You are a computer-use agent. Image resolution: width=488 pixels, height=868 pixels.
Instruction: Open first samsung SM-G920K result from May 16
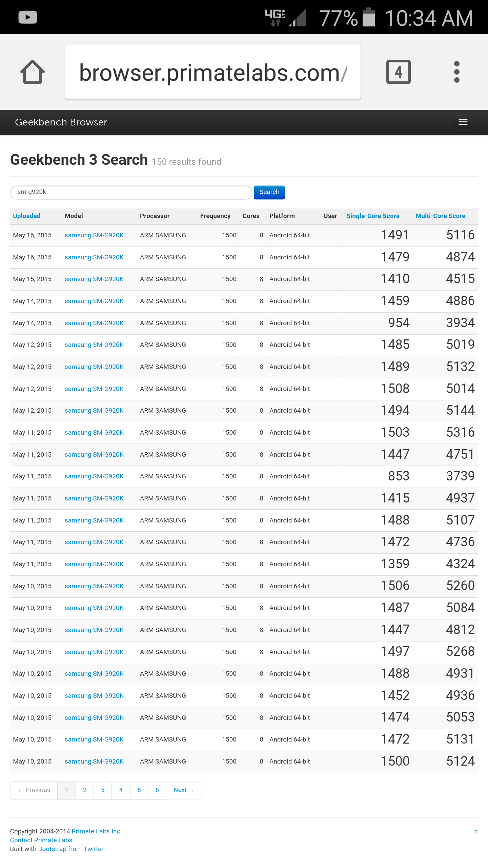[x=94, y=235]
